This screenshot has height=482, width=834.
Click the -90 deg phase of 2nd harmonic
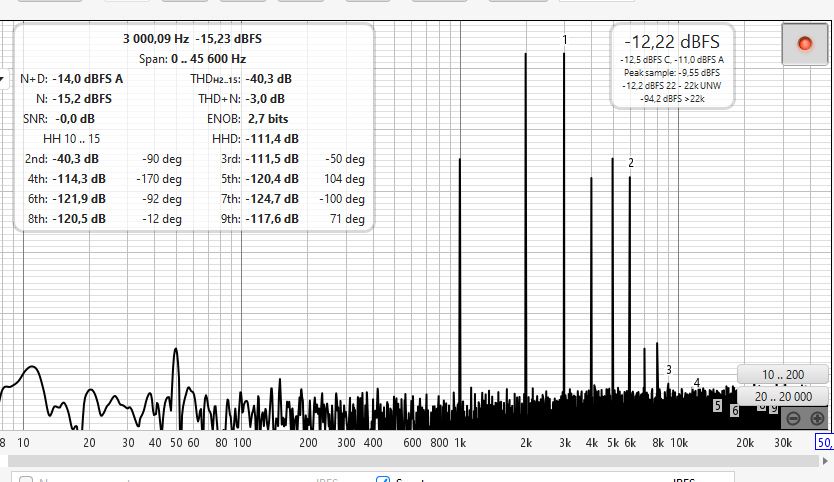(162, 159)
